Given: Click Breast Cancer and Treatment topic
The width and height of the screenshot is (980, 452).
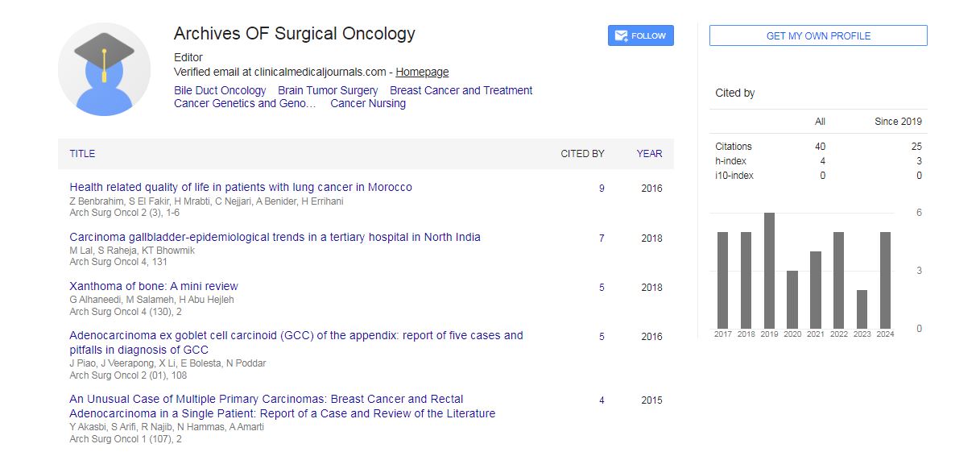Looking at the screenshot, I should click(461, 90).
